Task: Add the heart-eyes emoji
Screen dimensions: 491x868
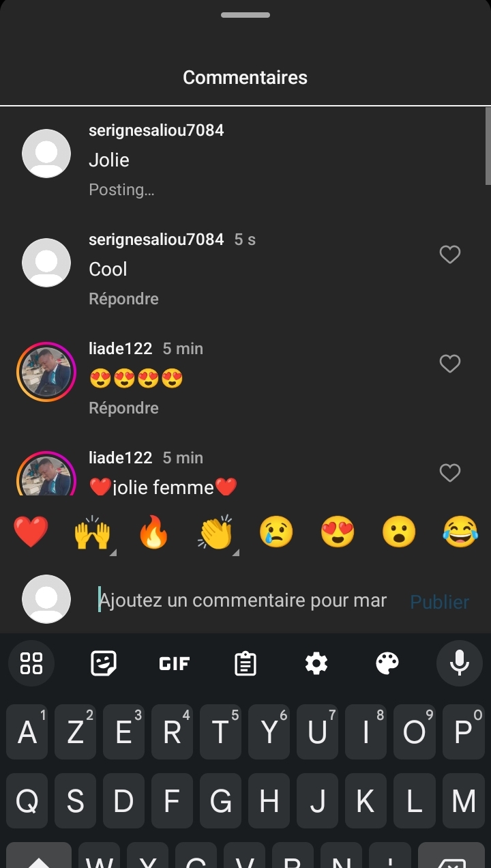Action: [338, 532]
